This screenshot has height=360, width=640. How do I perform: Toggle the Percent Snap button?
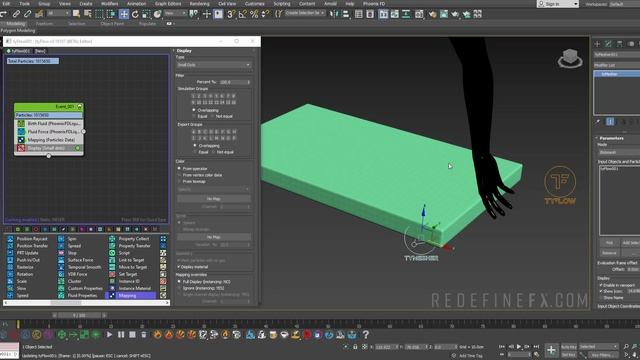click(254, 14)
